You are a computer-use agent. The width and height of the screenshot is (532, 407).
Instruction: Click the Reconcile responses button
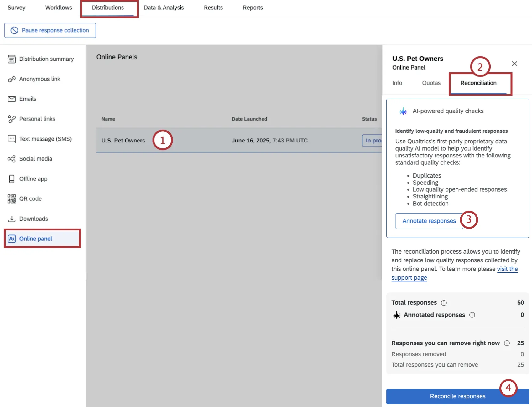coord(457,396)
